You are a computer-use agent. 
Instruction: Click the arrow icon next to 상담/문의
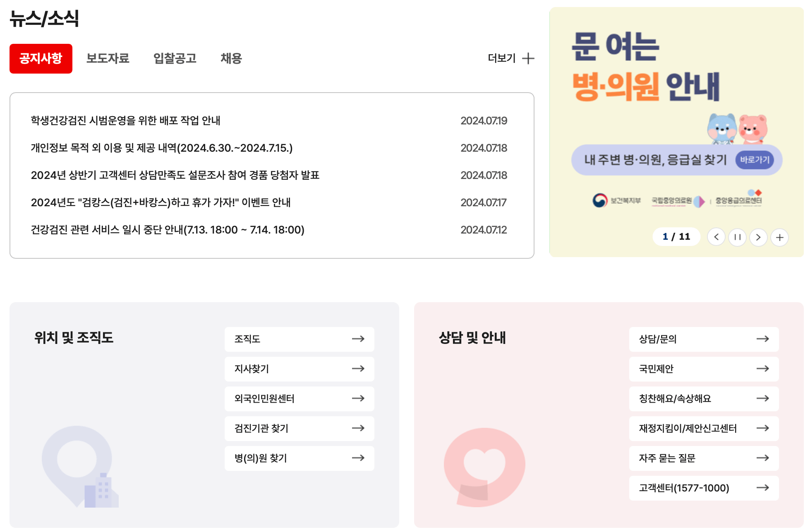click(x=763, y=339)
